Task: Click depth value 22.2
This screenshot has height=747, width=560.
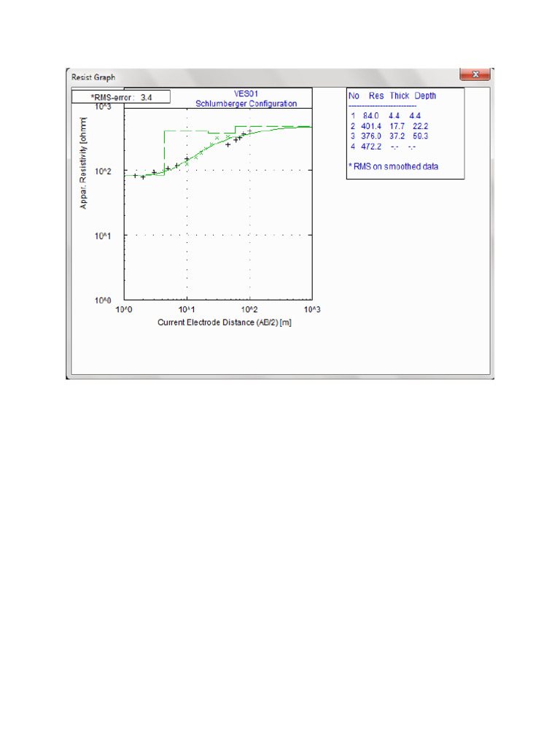Action: (421, 126)
